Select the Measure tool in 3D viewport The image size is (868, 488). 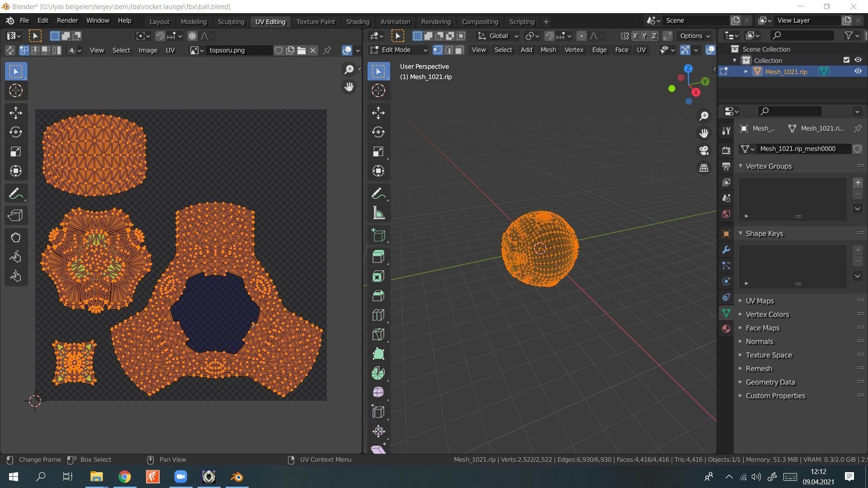(378, 214)
